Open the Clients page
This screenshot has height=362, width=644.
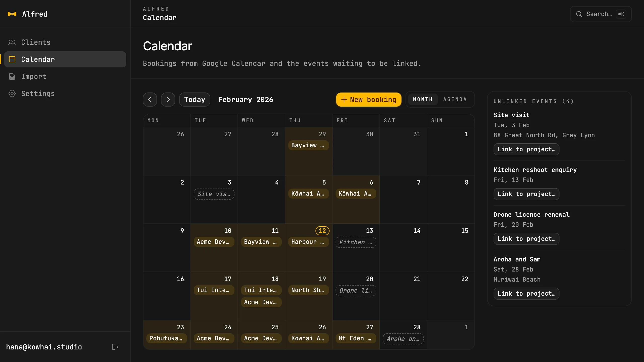(x=65, y=42)
